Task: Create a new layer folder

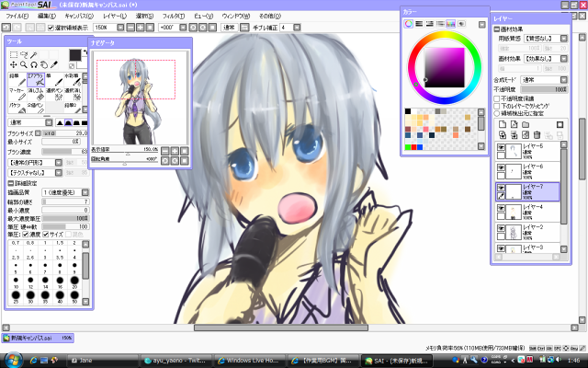Action: point(526,125)
